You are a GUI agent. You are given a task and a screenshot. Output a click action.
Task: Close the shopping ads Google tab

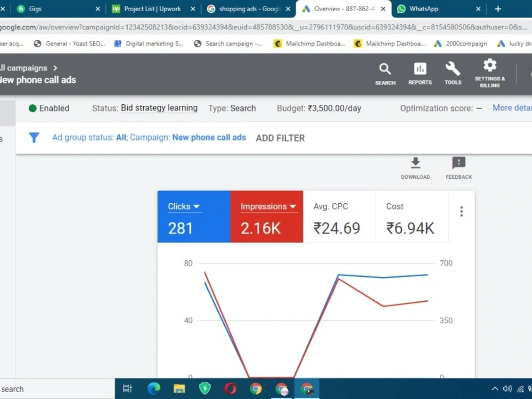click(x=288, y=9)
